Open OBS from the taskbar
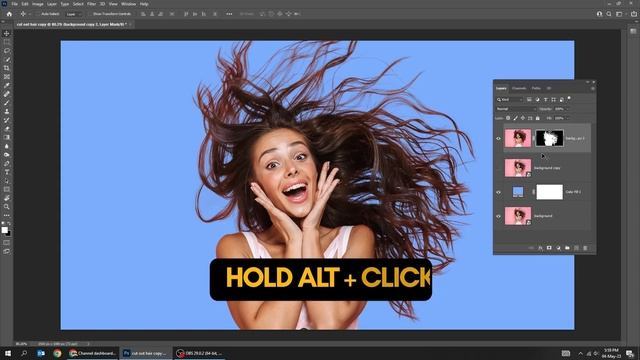 coord(200,353)
